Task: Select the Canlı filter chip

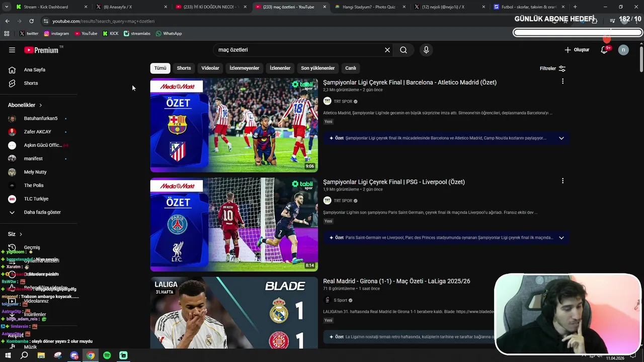Action: pos(351,68)
